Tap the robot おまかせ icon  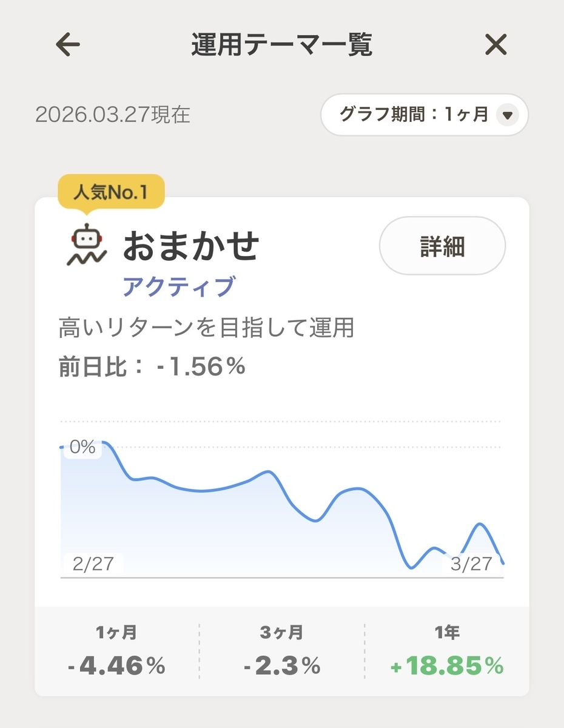[87, 246]
